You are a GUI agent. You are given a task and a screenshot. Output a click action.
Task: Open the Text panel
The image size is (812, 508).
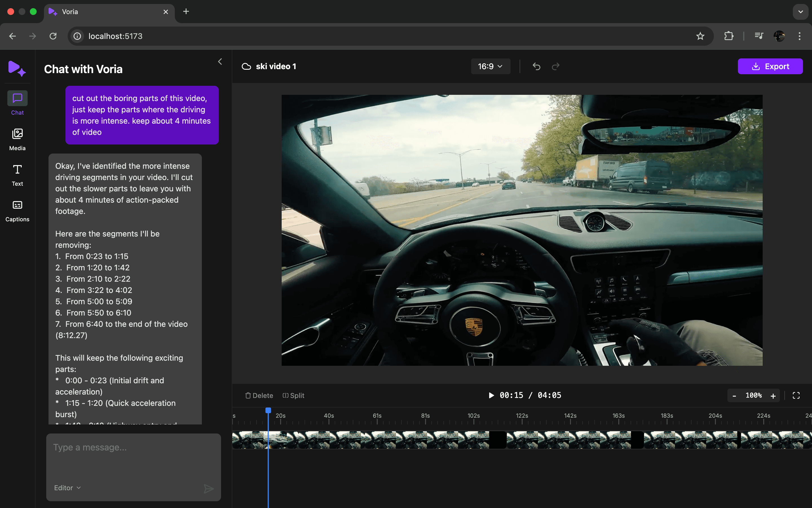tap(17, 175)
